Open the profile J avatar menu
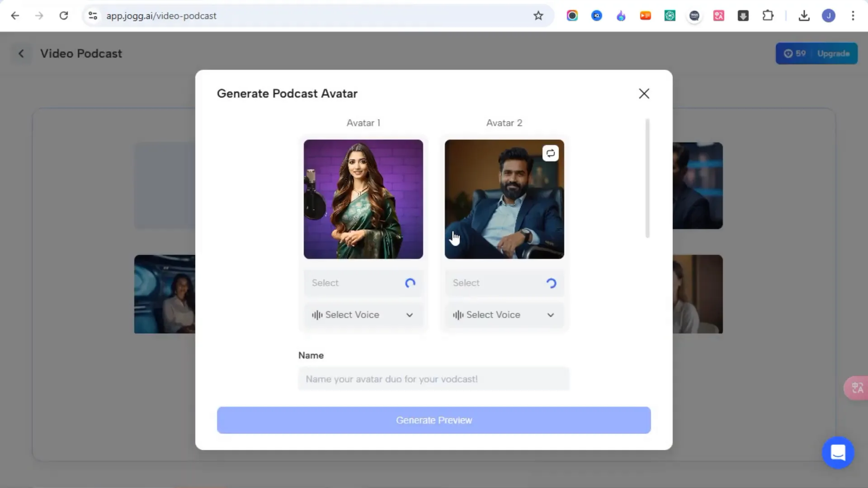The height and width of the screenshot is (488, 868). pyautogui.click(x=828, y=16)
